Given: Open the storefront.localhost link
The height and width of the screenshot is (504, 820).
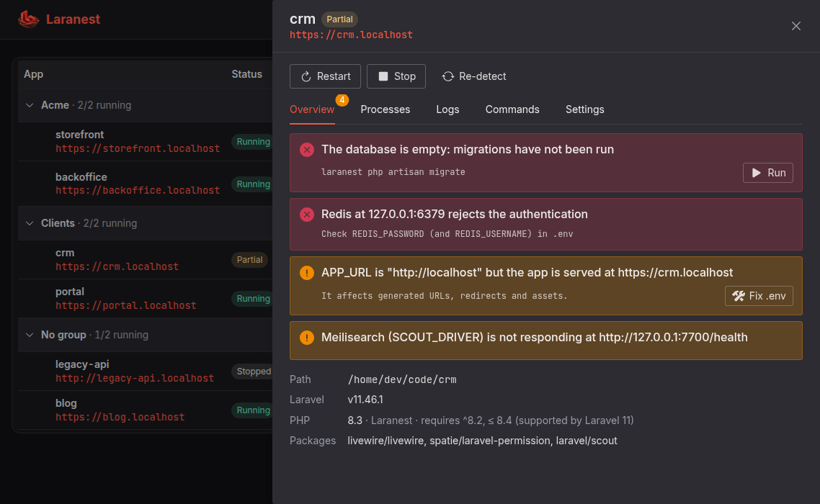Looking at the screenshot, I should tap(138, 149).
